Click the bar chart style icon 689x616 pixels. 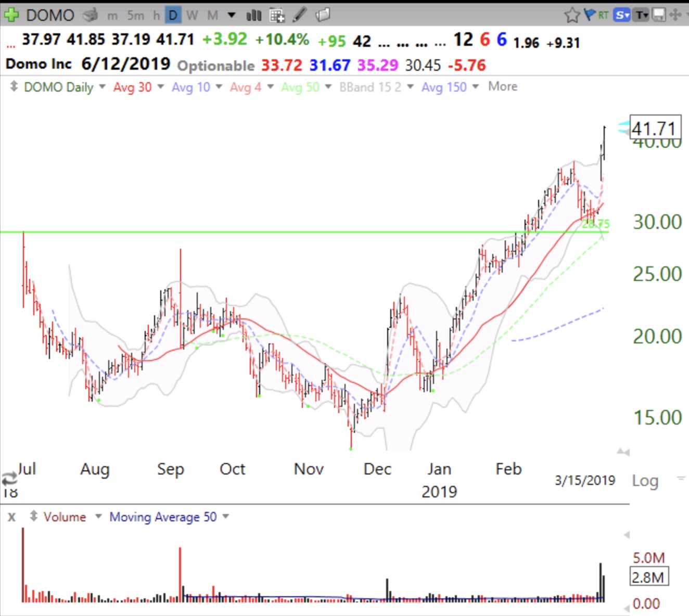click(x=254, y=16)
